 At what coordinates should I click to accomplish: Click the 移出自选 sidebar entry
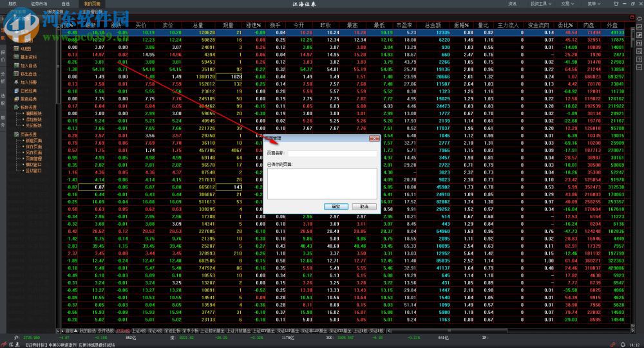point(28,74)
